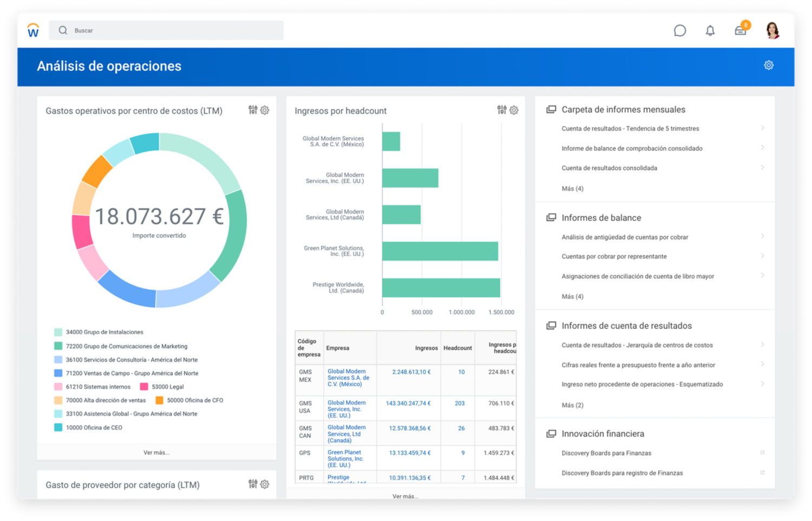Open the Workday home logo

[33, 30]
